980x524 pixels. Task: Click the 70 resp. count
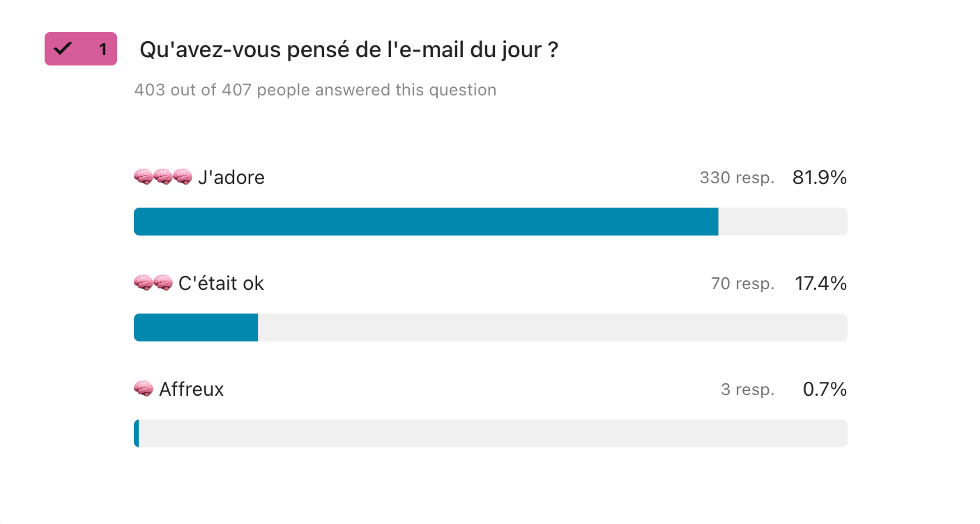(742, 284)
